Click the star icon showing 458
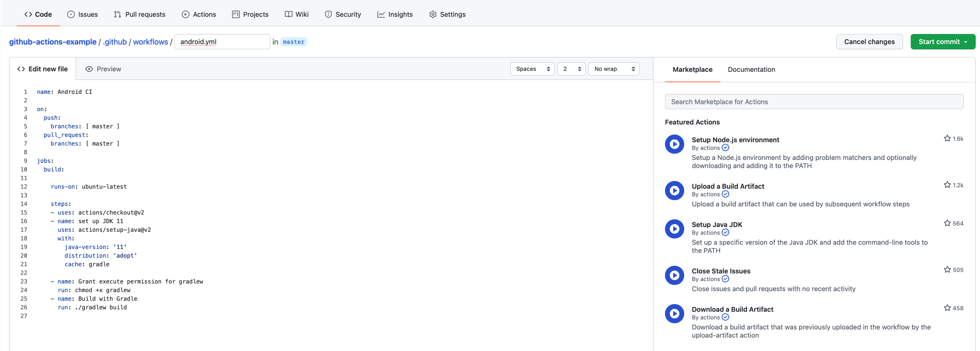The width and height of the screenshot is (980, 351). pos(947,308)
